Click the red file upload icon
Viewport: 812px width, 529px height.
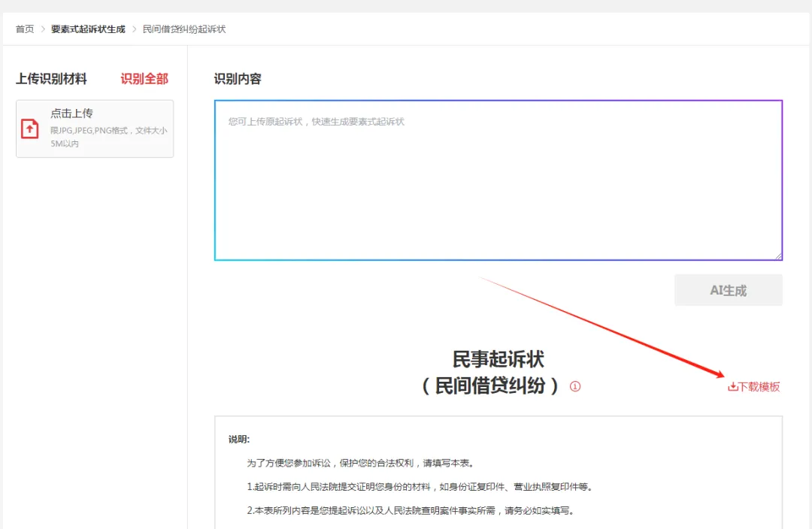click(29, 128)
